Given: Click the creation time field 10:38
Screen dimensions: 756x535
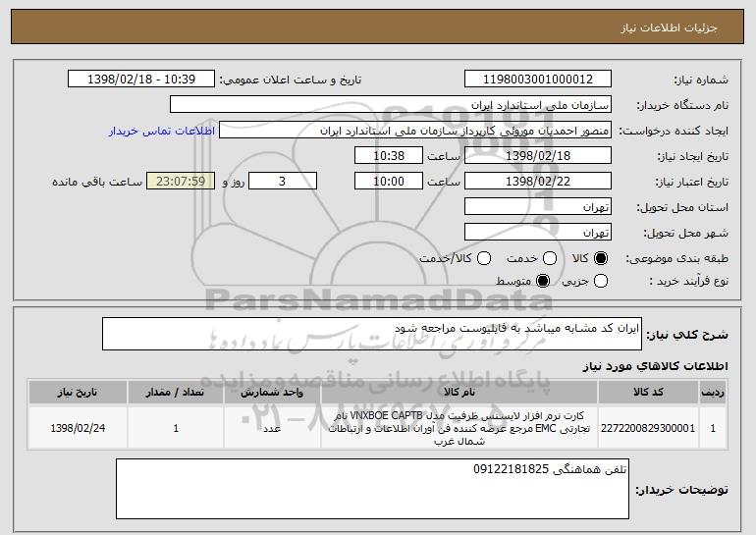Looking at the screenshot, I should (389, 156).
